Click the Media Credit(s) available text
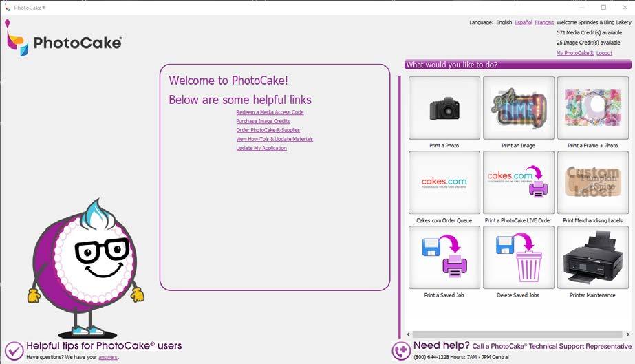 [x=589, y=32]
